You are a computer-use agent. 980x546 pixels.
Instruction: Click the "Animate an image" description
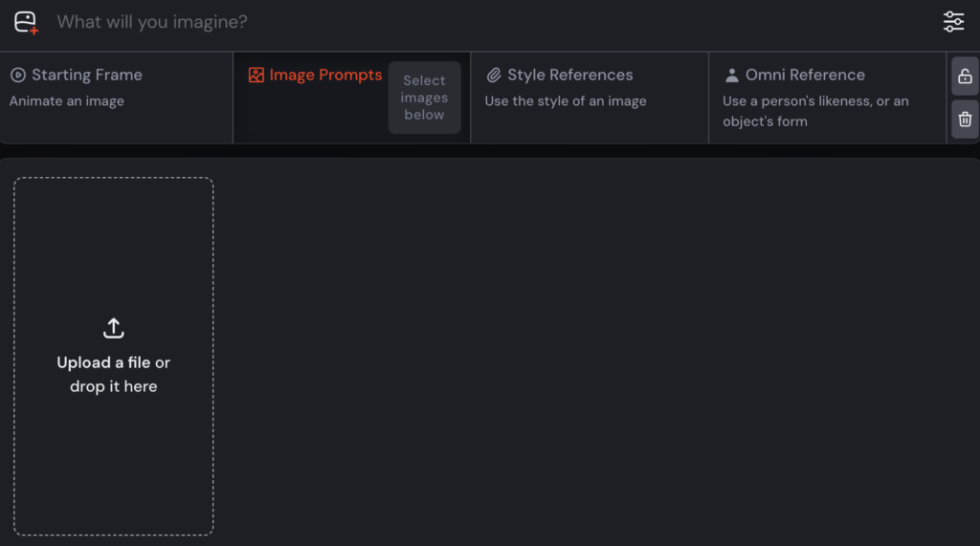pyautogui.click(x=67, y=101)
